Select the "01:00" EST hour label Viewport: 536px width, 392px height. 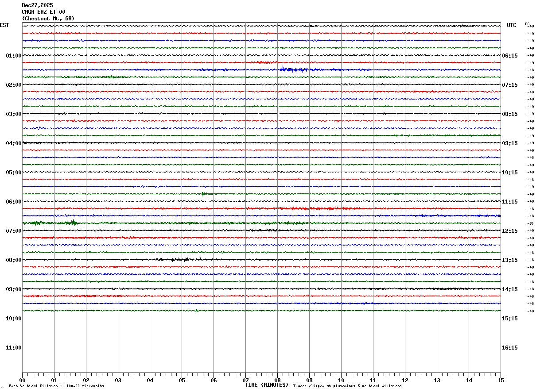point(14,56)
